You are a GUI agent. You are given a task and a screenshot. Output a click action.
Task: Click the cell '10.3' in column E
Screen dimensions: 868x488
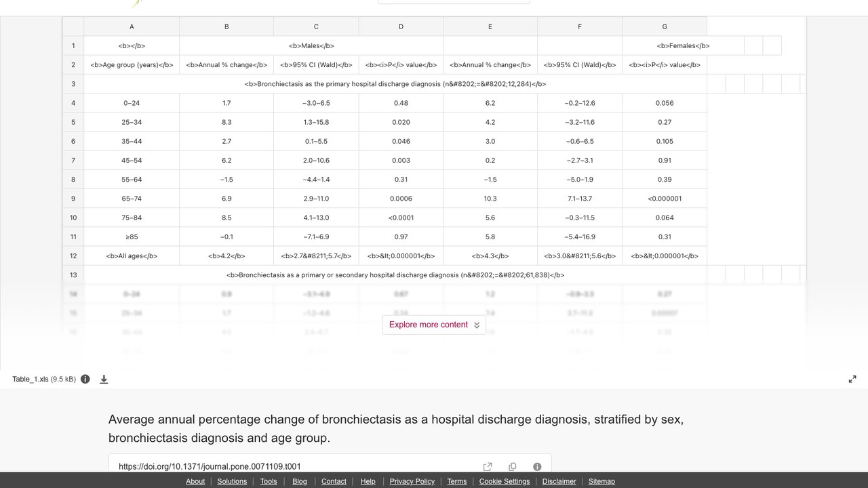pos(490,199)
